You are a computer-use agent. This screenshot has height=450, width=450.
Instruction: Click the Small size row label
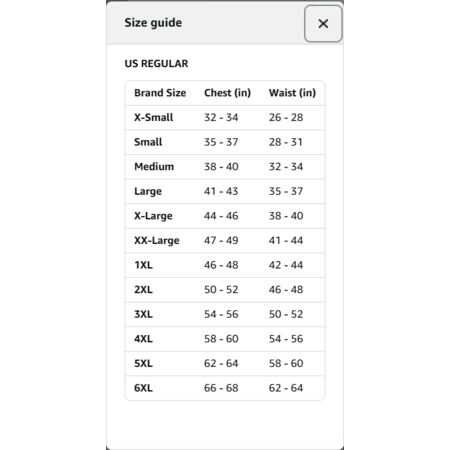pyautogui.click(x=148, y=142)
